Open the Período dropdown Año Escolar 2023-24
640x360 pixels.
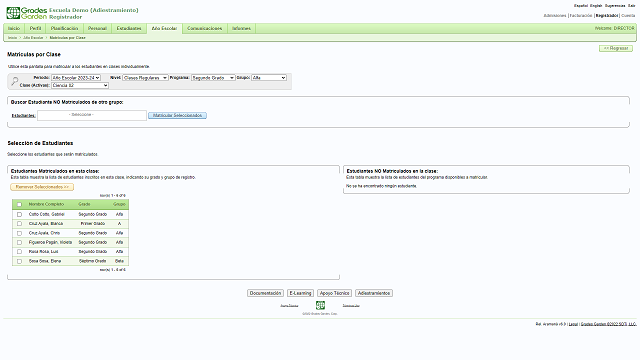pyautogui.click(x=76, y=78)
